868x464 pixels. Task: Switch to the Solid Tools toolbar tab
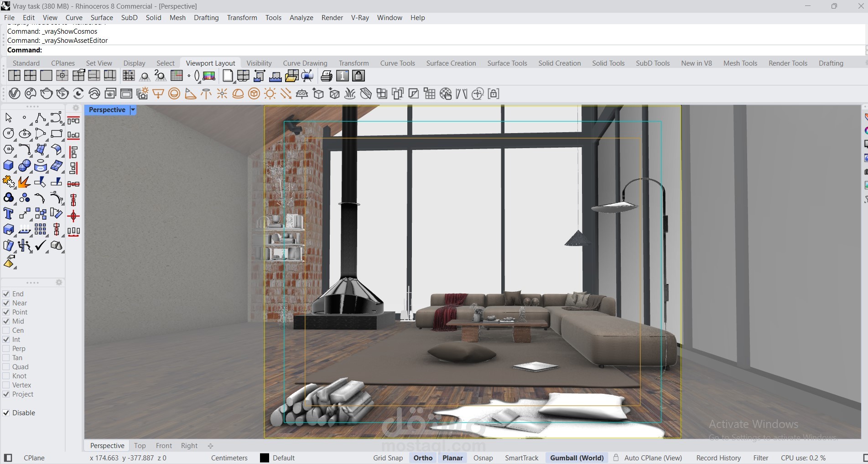point(608,63)
